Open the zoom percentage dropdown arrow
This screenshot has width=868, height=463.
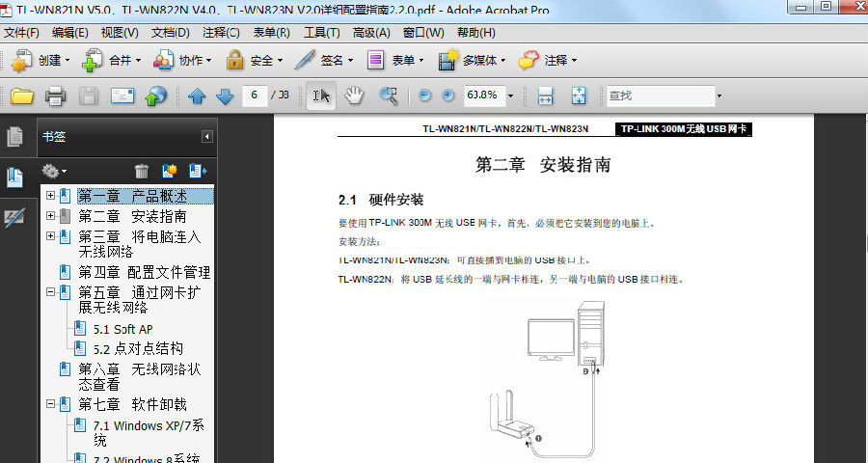510,95
